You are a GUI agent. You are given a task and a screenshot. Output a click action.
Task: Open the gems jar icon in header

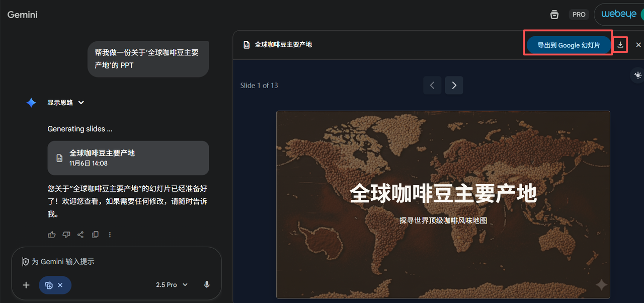[x=554, y=15]
